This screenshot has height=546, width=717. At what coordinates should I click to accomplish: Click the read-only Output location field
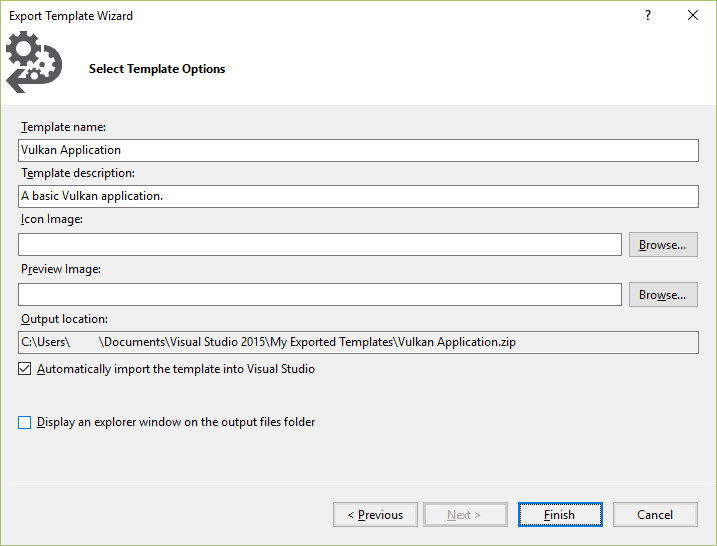click(x=358, y=342)
